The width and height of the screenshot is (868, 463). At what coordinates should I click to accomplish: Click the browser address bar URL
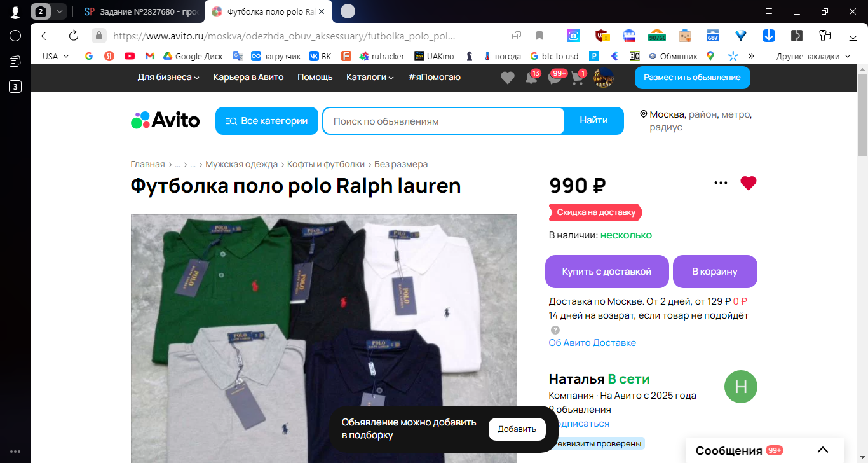(x=284, y=36)
